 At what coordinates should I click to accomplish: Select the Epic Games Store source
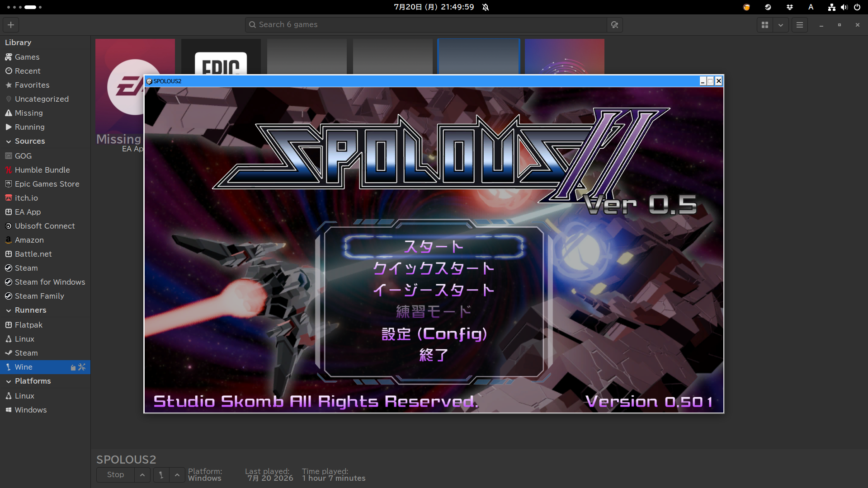(x=45, y=184)
